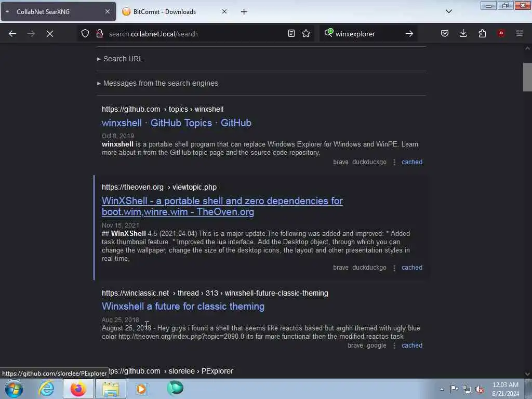Screen dimensions: 532x399
Task: Open more options dots for TheOven.org result
Action: 394,268
